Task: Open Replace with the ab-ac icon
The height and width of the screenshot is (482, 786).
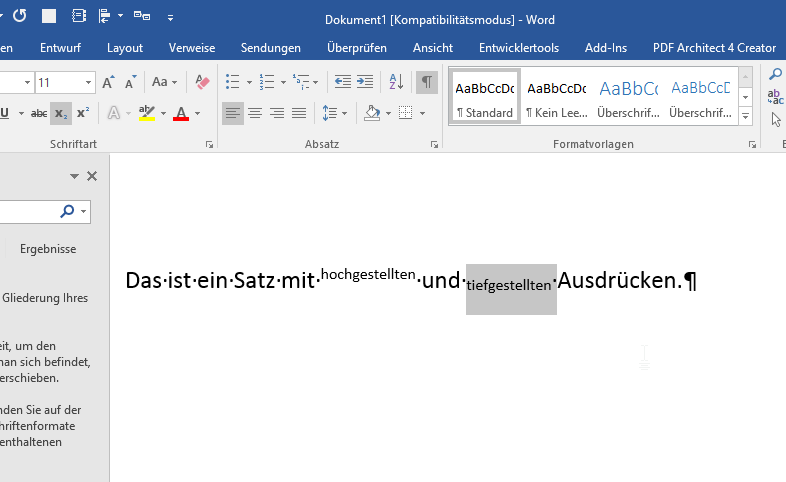Action: (x=775, y=97)
